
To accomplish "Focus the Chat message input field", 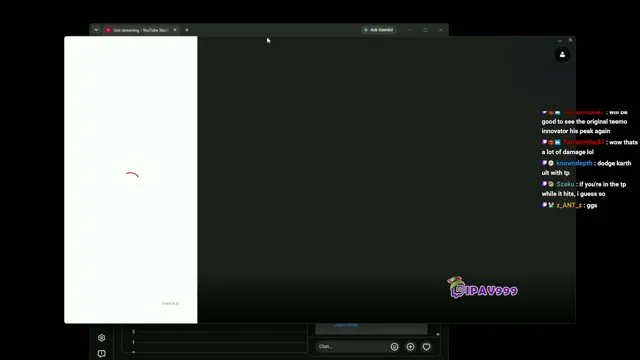I will point(353,347).
